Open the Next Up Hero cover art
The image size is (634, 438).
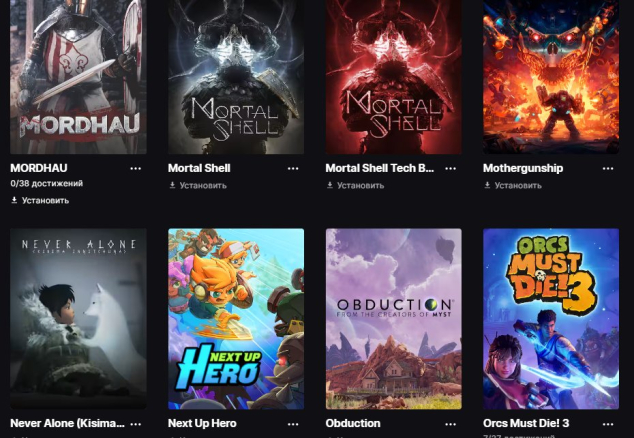click(236, 319)
